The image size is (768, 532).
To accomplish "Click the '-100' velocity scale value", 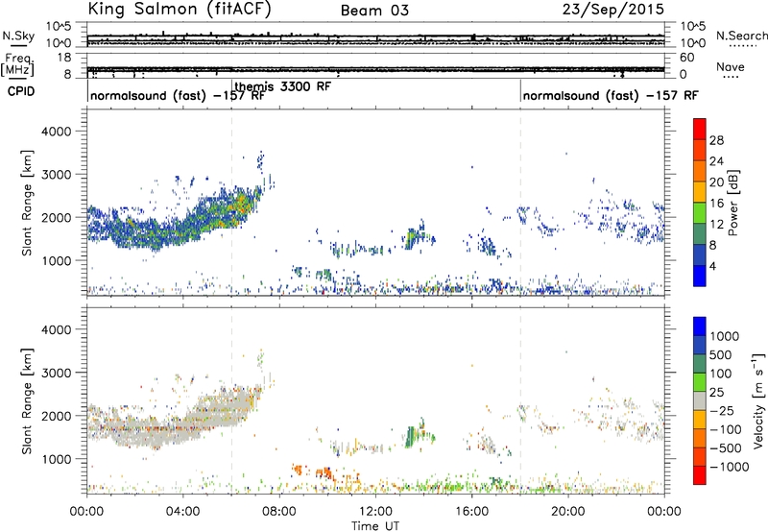I will [x=726, y=429].
